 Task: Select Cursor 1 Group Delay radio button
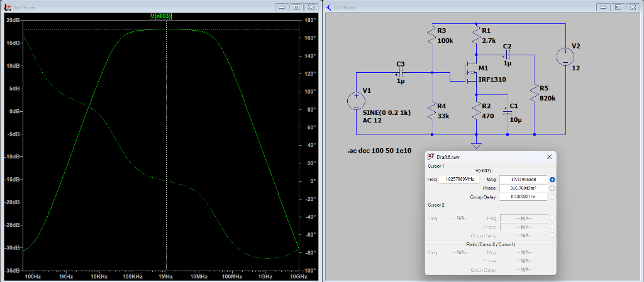tap(552, 197)
